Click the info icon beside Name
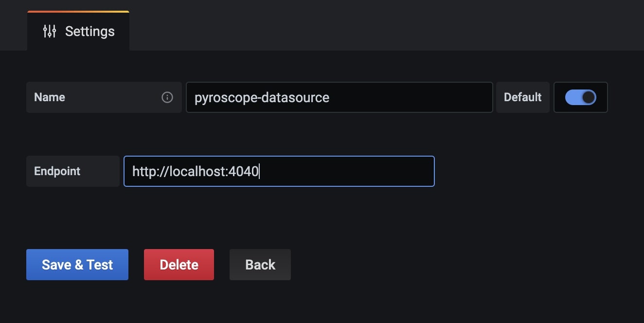 coord(167,97)
